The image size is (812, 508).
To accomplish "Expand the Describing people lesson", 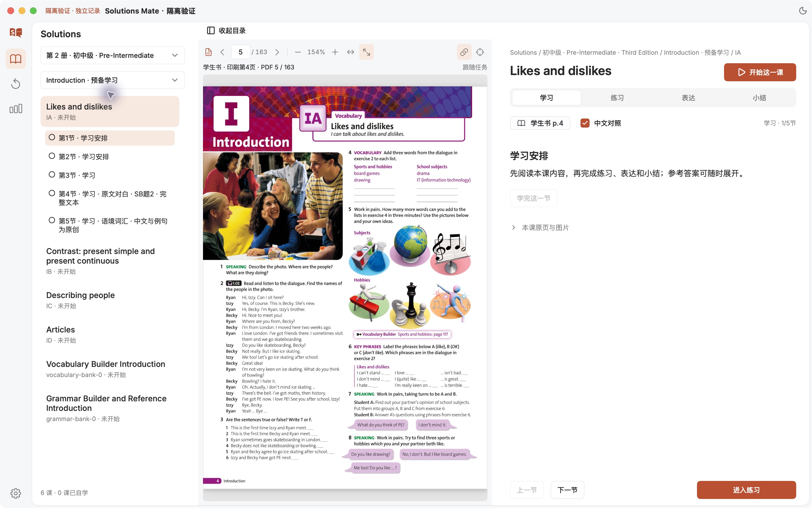I will tap(110, 300).
